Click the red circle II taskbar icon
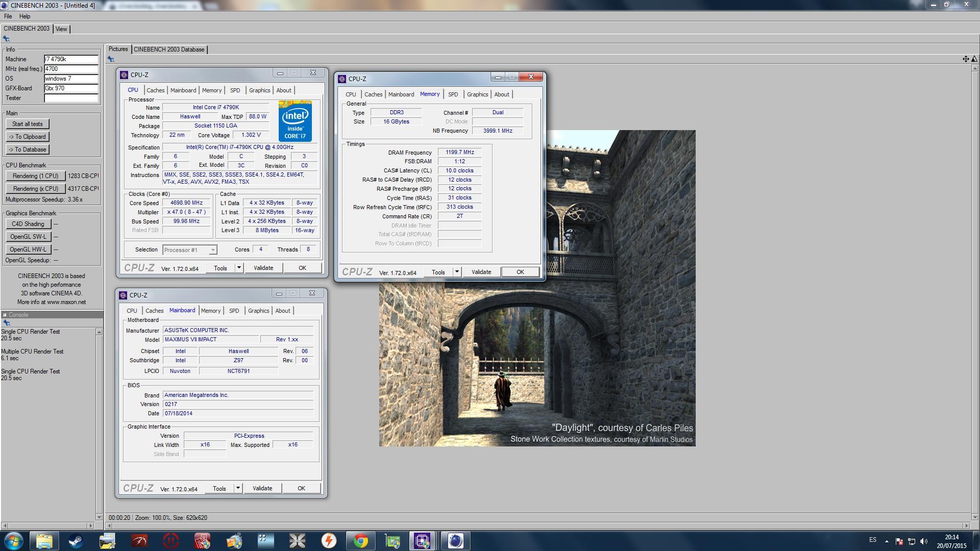 click(170, 541)
